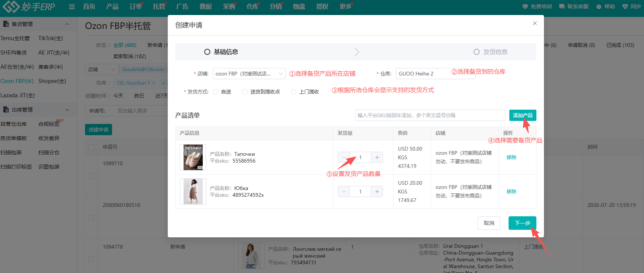644x273 pixels.
Task: Click the 申请号 search input field
Action: tap(141, 111)
